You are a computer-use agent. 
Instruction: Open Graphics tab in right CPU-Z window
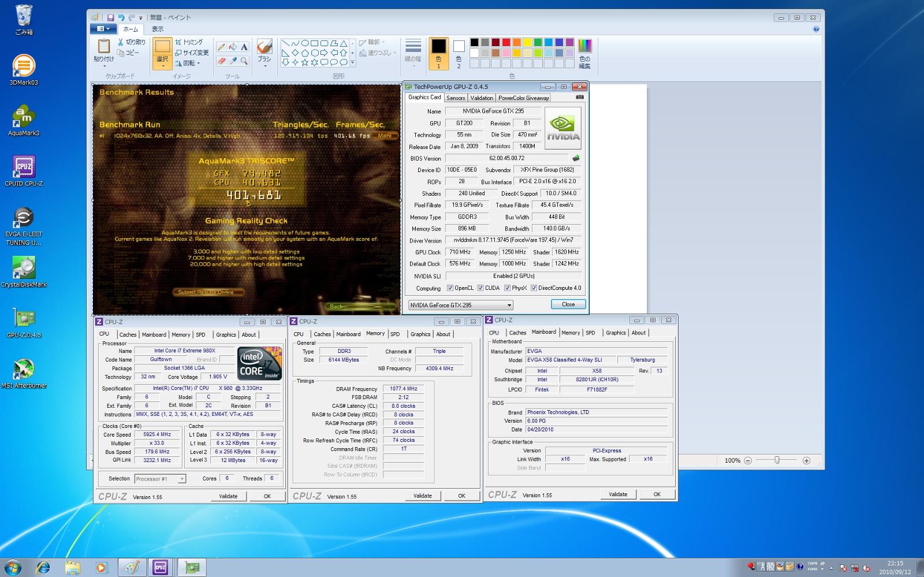(x=616, y=333)
